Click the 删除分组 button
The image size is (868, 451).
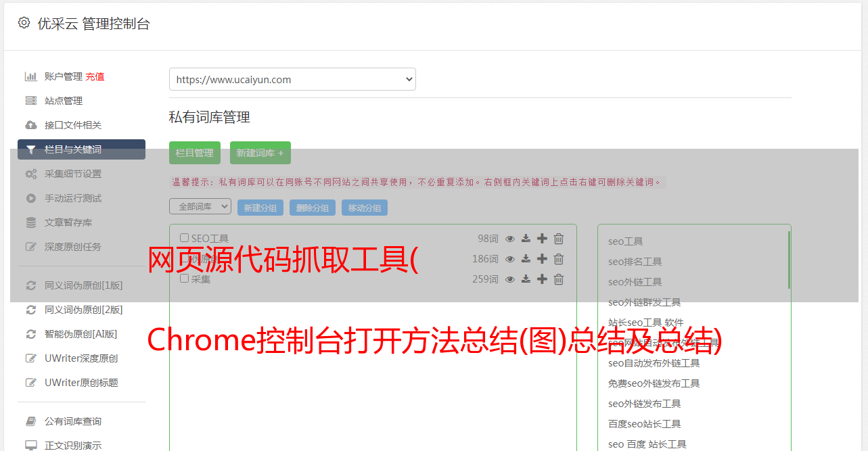click(x=313, y=208)
